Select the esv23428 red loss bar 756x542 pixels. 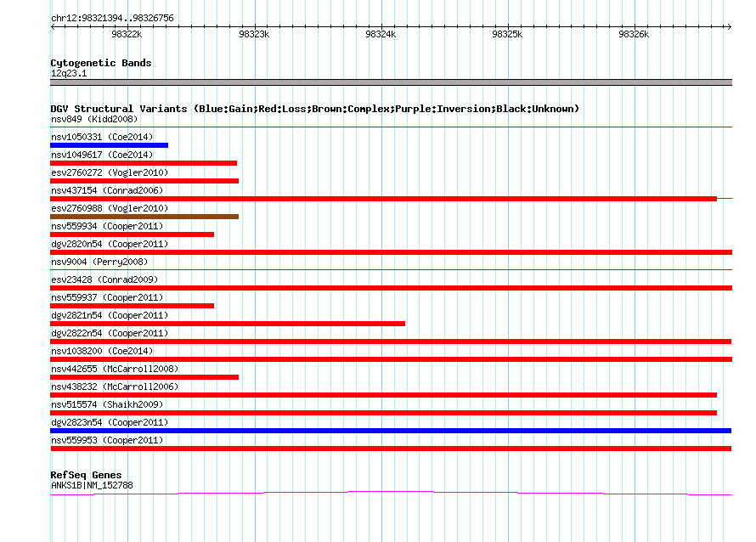[x=391, y=288]
